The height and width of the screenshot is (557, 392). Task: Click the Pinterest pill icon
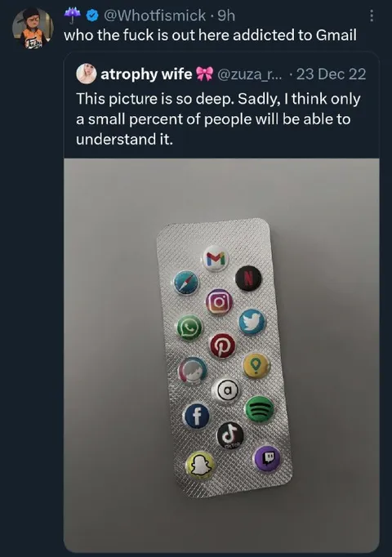click(x=222, y=346)
